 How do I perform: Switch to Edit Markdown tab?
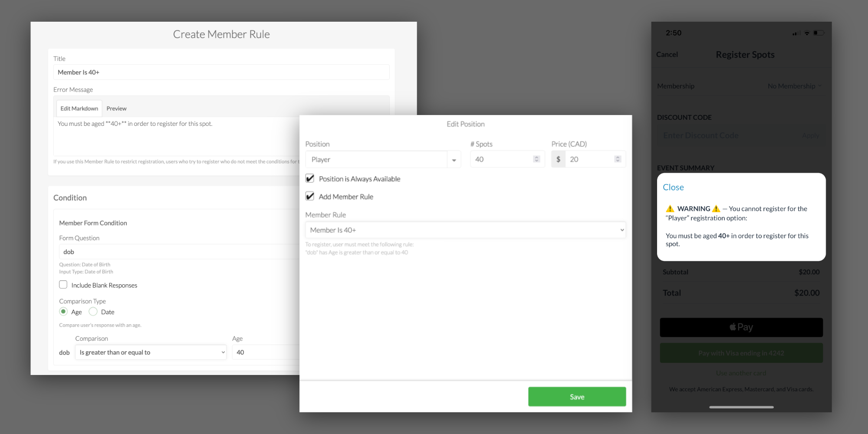pyautogui.click(x=79, y=108)
